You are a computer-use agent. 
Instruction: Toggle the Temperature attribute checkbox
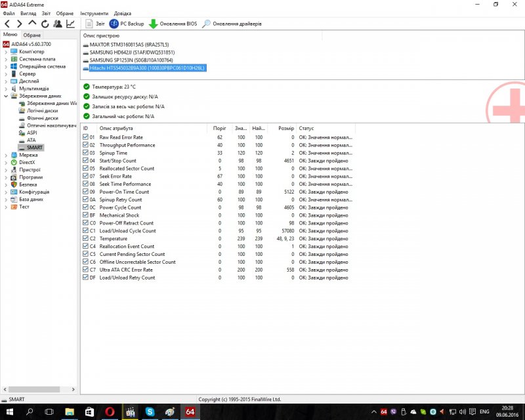click(x=85, y=239)
